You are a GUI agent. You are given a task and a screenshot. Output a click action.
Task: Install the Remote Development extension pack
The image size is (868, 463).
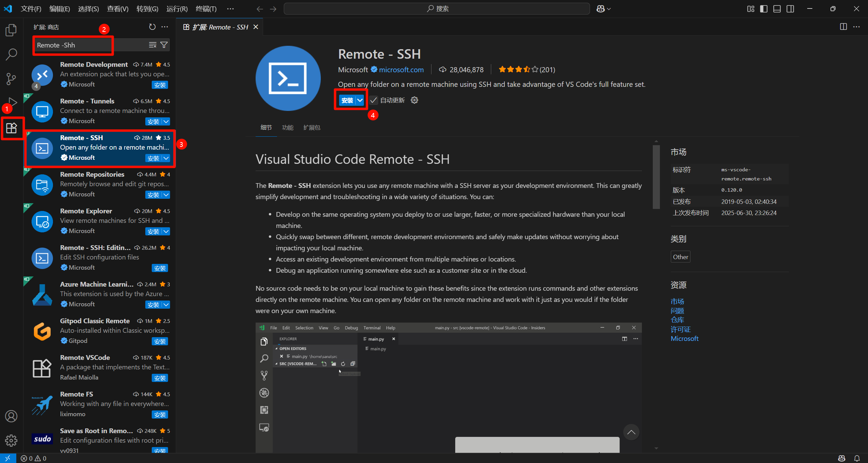pos(160,85)
